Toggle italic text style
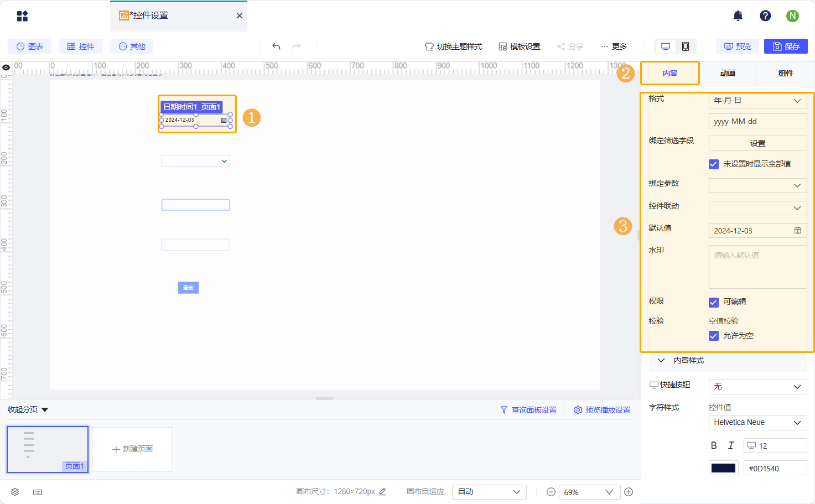 [730, 445]
